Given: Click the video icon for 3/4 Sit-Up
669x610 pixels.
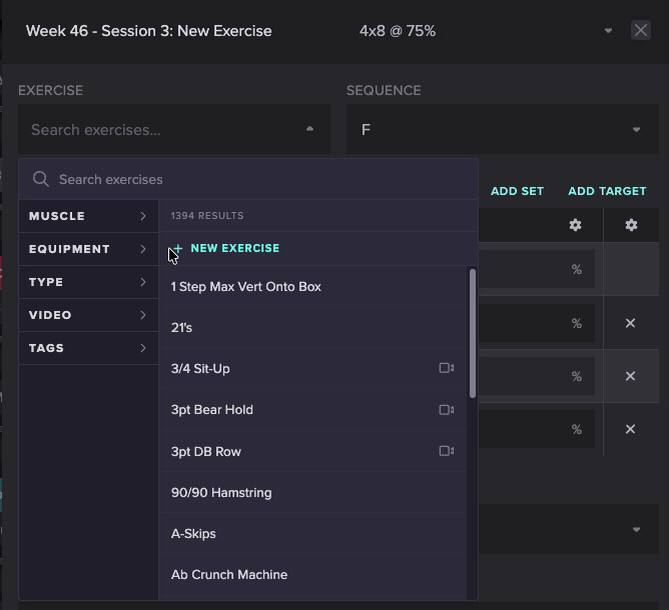Looking at the screenshot, I should click(446, 368).
